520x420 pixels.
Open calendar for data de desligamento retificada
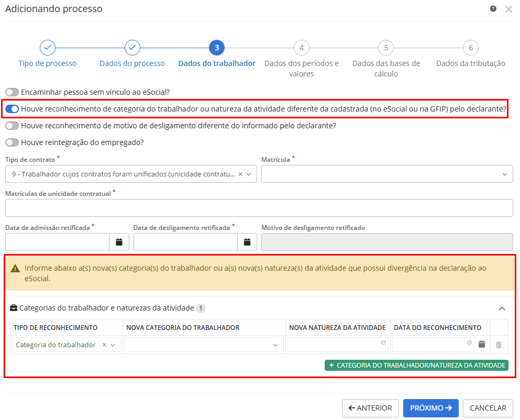247,242
